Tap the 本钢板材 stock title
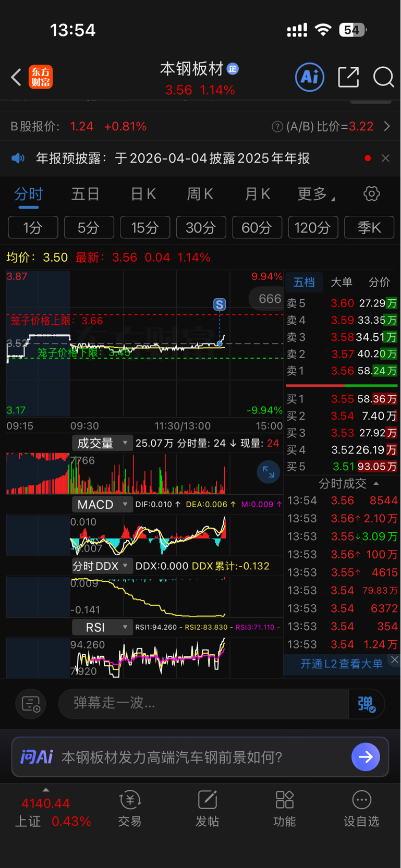 191,69
